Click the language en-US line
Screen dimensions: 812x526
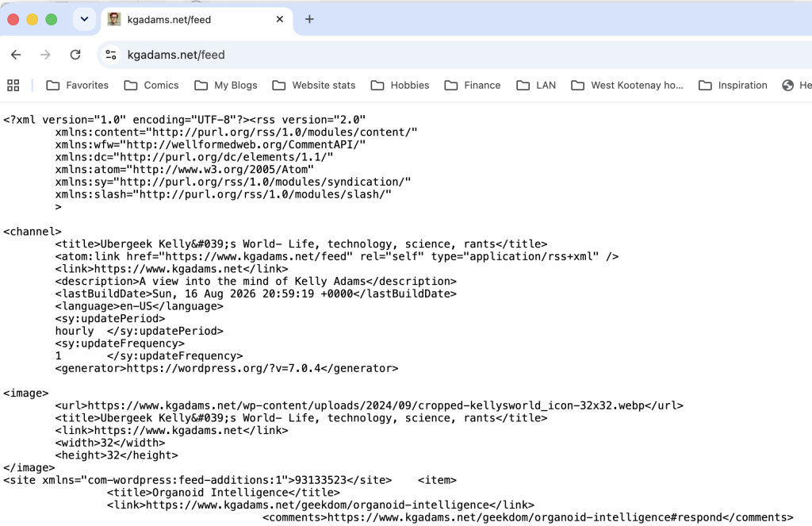coord(140,306)
